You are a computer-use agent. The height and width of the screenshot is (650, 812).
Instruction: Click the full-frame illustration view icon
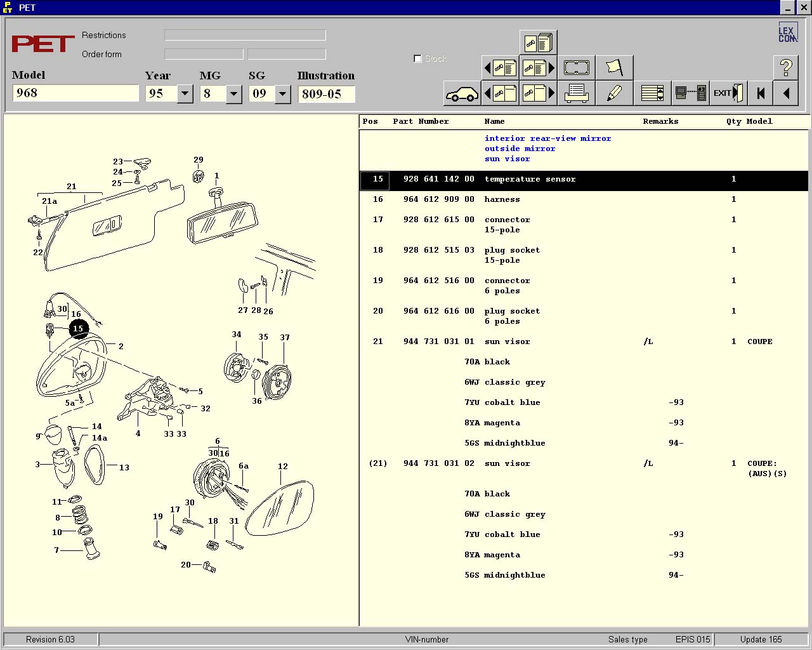576,68
